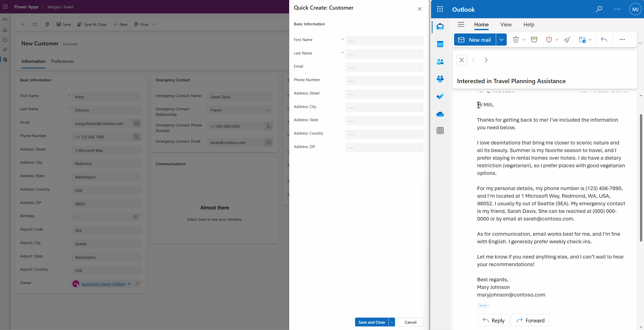Image resolution: width=644 pixels, height=330 pixels.
Task: Cancel the Quick Create Customer form
Action: pyautogui.click(x=410, y=322)
